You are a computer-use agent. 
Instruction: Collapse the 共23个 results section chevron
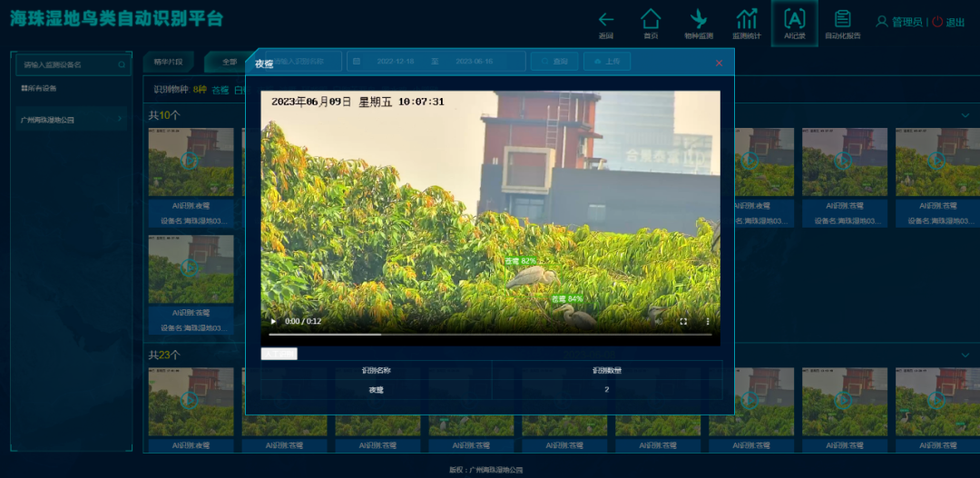[x=965, y=355]
